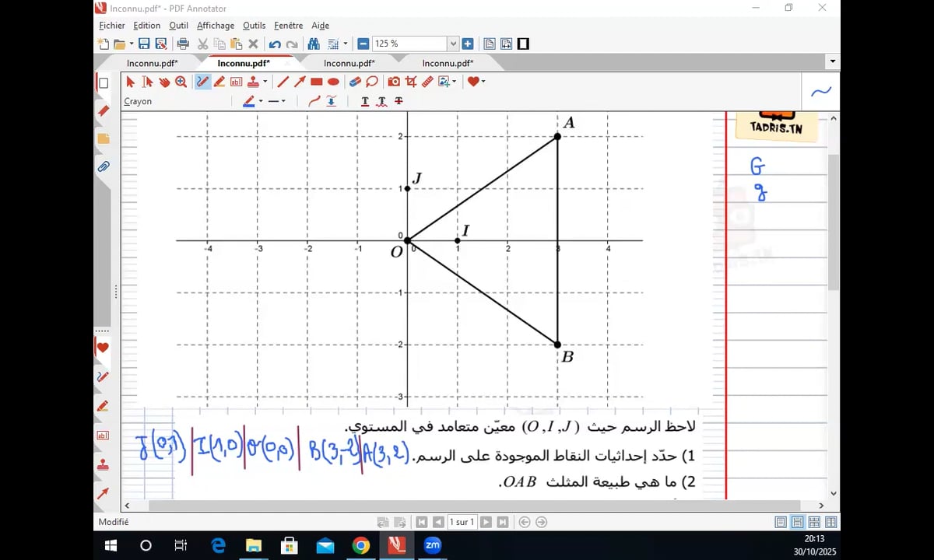
Task: Select the Arrow drawing tool
Action: click(x=300, y=82)
